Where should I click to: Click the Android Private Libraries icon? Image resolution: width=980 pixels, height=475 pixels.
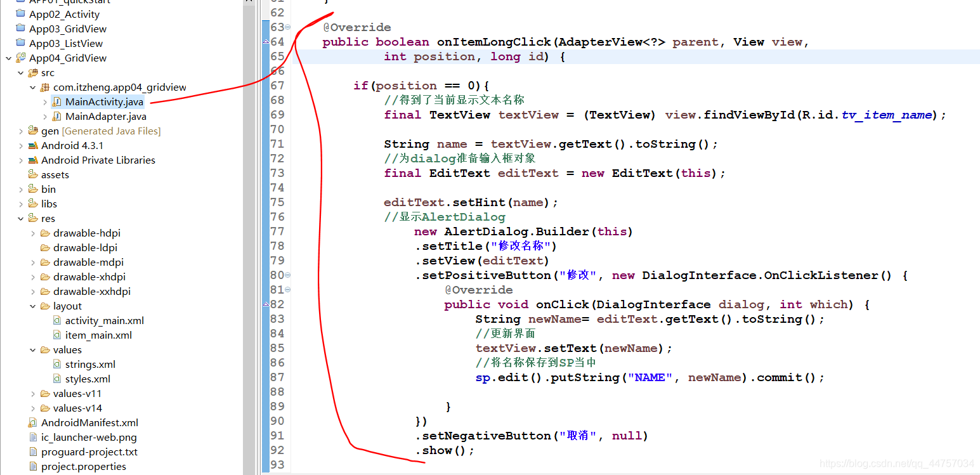point(33,160)
